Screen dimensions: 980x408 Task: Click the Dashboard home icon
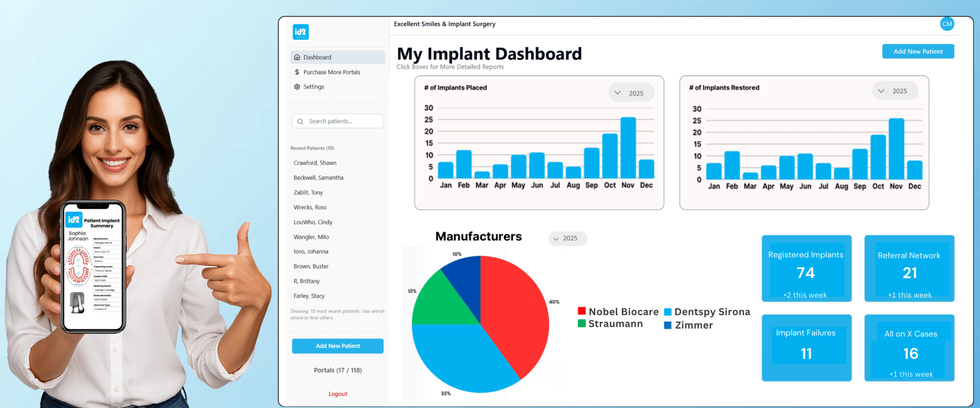click(297, 57)
